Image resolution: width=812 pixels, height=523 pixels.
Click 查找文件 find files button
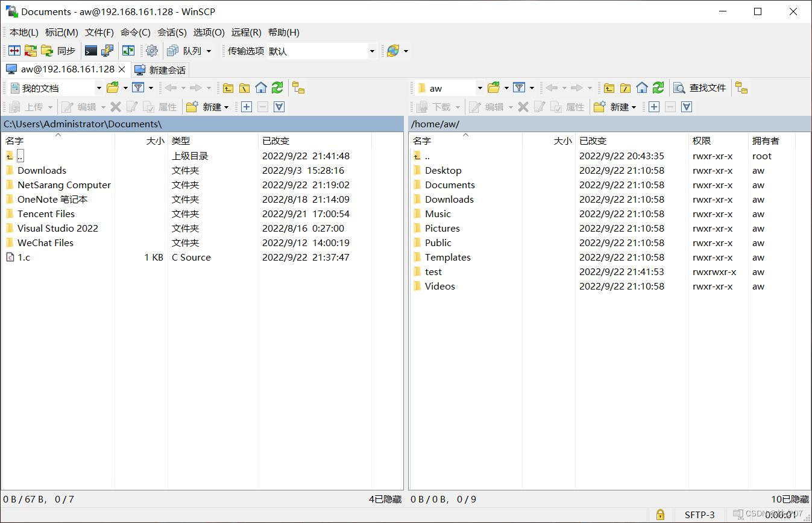tap(700, 88)
